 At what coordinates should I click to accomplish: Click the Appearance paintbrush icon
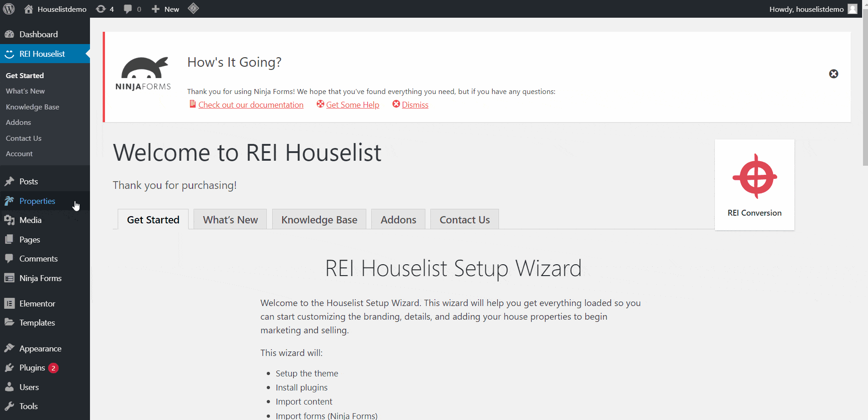9,348
